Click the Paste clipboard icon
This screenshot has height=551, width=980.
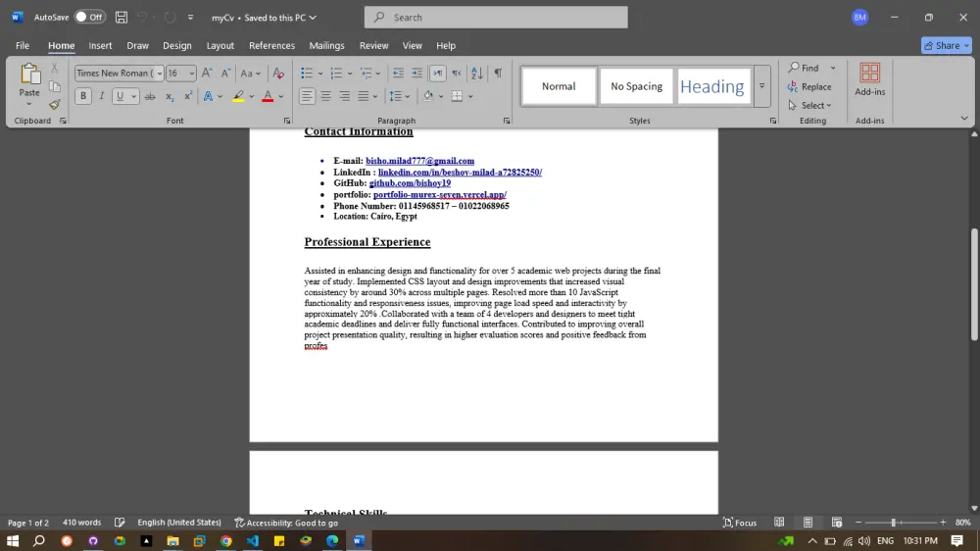tap(29, 74)
